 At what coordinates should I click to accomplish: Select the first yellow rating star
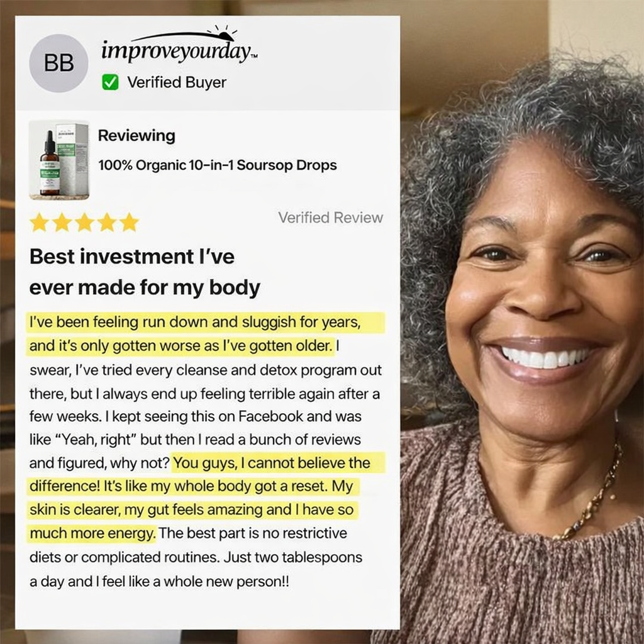tap(40, 222)
